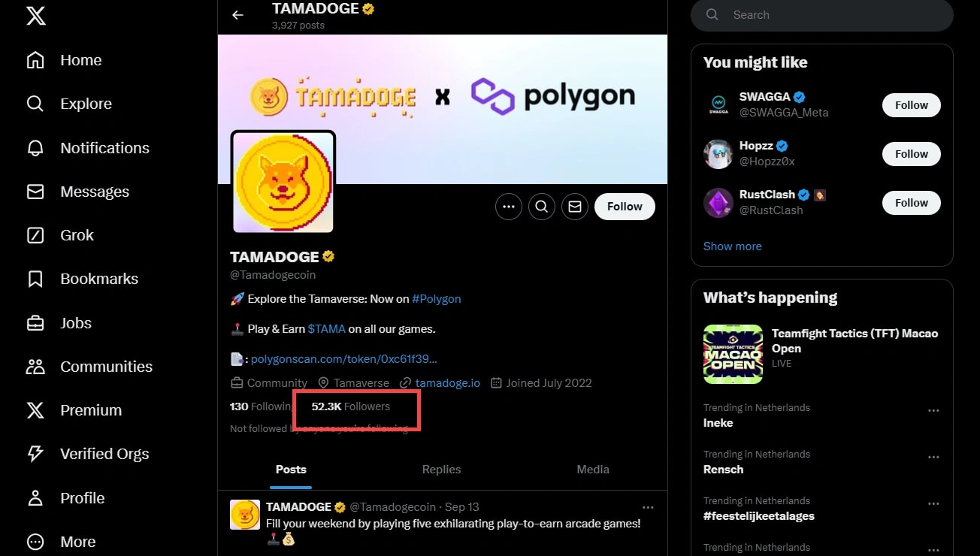Open Notifications bell in sidebar
The height and width of the screenshot is (556, 980).
(88, 148)
